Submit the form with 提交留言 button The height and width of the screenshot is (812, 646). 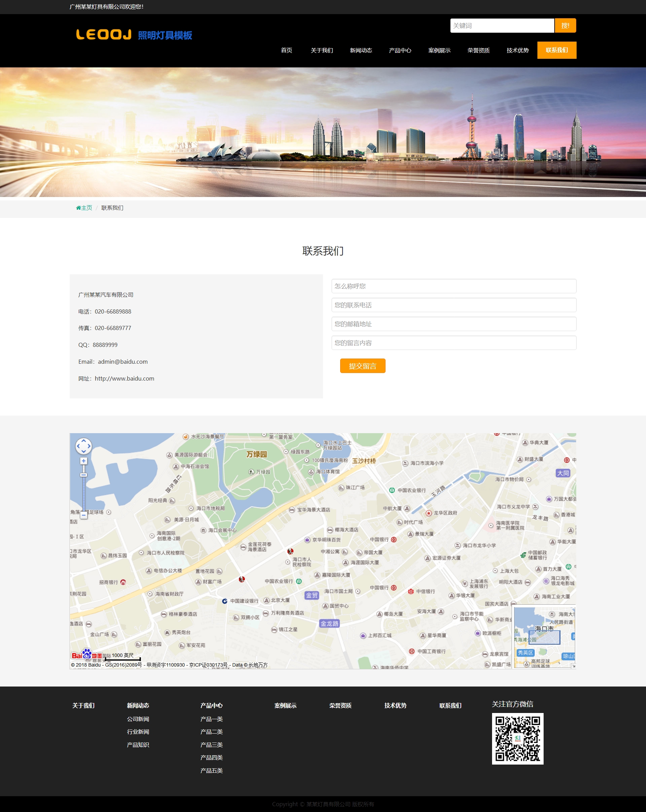[362, 366]
